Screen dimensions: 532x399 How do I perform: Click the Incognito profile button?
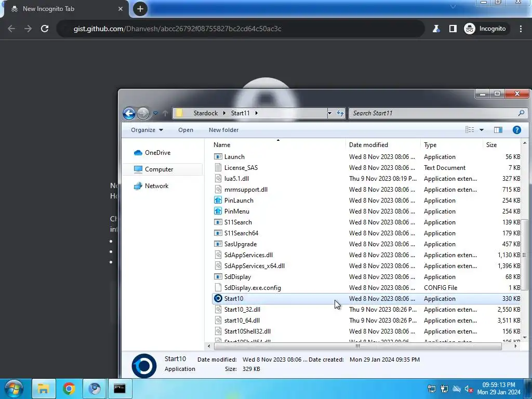(485, 29)
